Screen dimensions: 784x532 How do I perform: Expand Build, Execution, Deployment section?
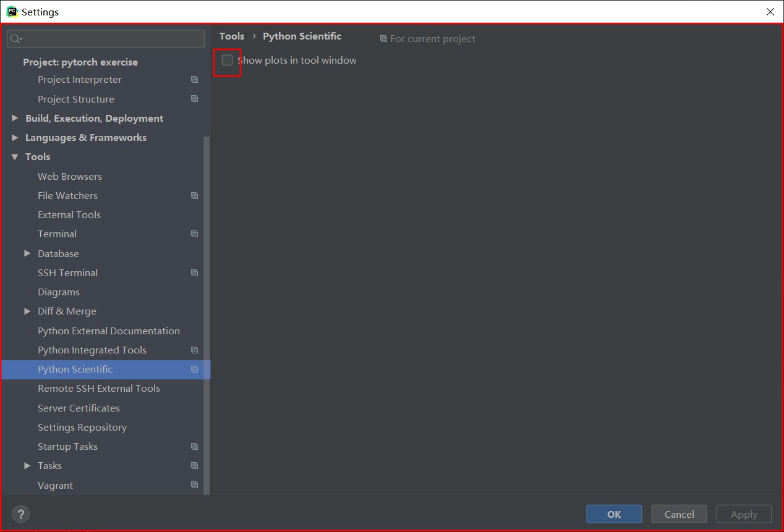[x=15, y=118]
